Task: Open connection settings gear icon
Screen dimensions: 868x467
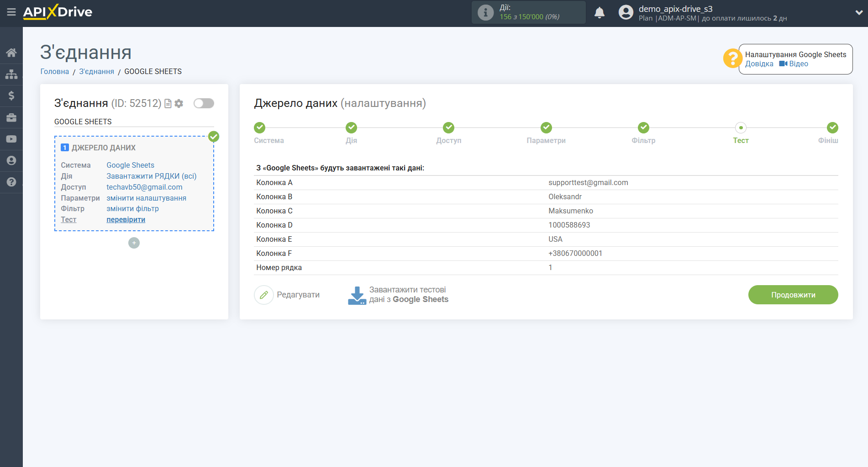Action: pyautogui.click(x=179, y=104)
